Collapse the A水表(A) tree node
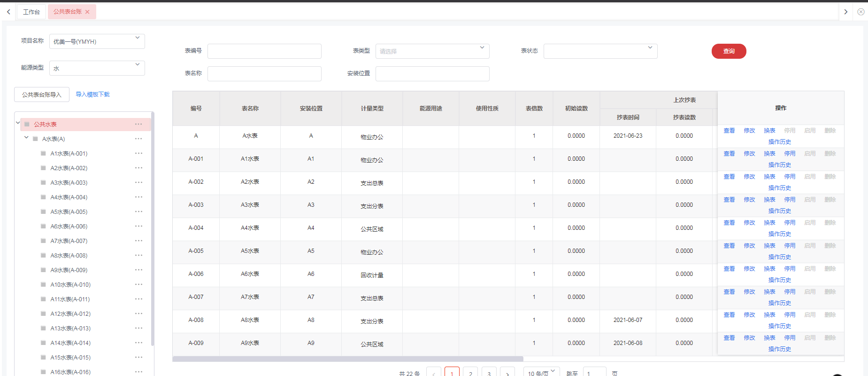This screenshot has height=376, width=868. coord(26,138)
